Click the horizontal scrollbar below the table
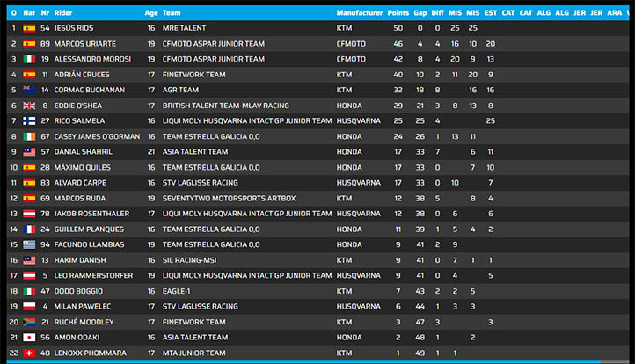 (x=303, y=362)
